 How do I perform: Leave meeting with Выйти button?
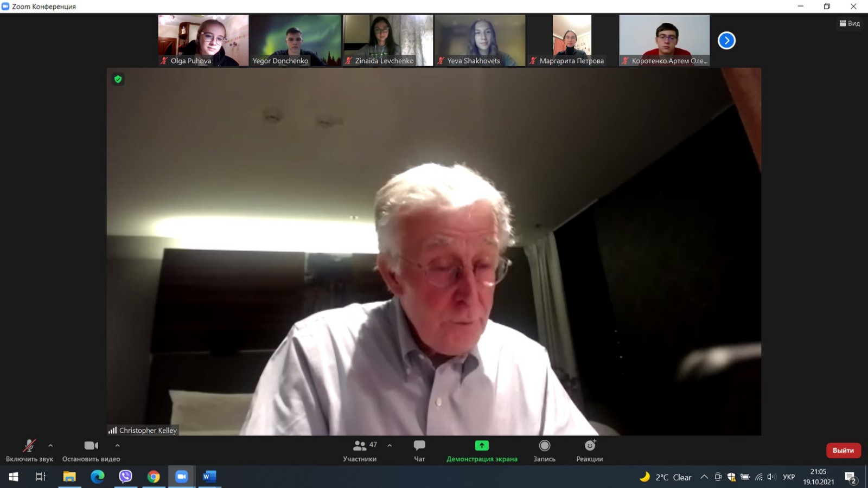[x=843, y=450]
